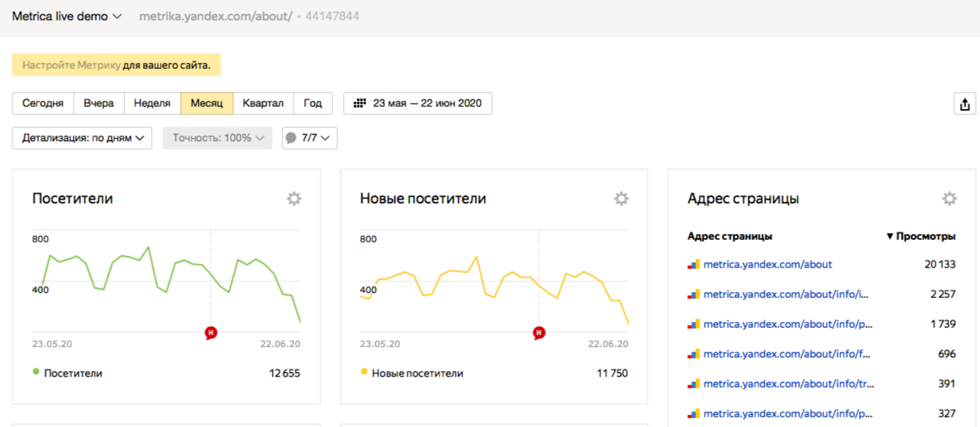Sort by Просмотры column header
The image size is (980, 427).
(921, 236)
